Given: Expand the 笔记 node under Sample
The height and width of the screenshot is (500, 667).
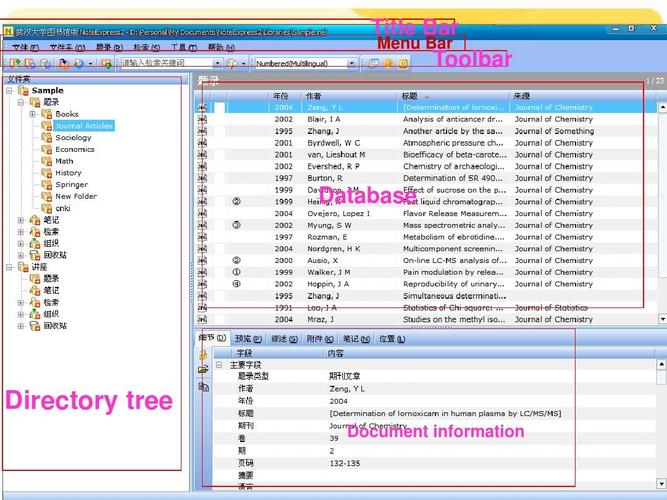Looking at the screenshot, I should click(x=20, y=220).
